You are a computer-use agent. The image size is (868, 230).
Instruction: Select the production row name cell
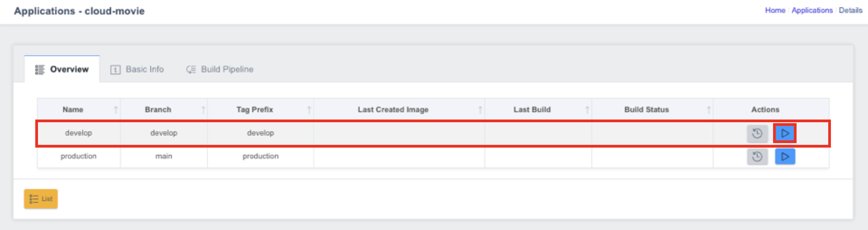79,156
